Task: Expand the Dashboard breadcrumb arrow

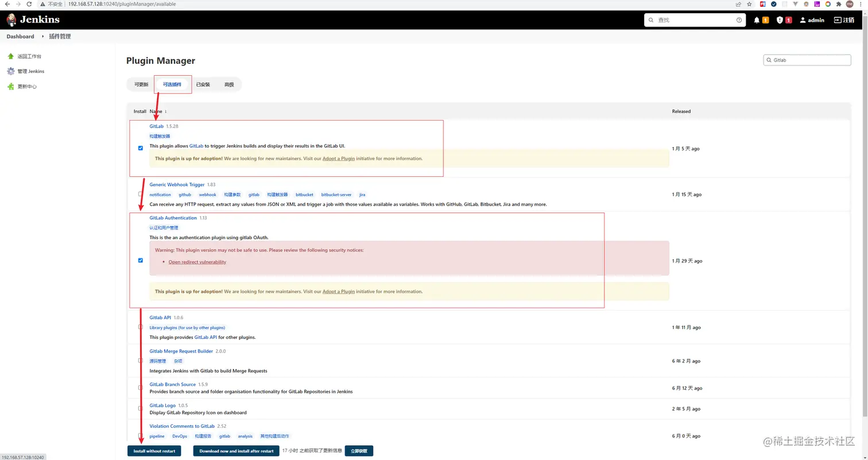Action: (x=42, y=36)
